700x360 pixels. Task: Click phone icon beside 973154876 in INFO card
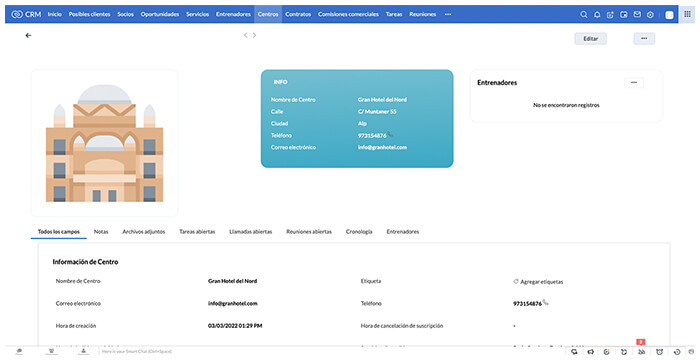coord(390,134)
